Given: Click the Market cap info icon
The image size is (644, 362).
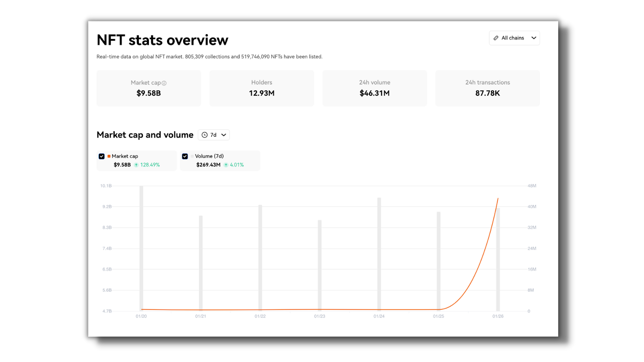Looking at the screenshot, I should click(x=164, y=83).
